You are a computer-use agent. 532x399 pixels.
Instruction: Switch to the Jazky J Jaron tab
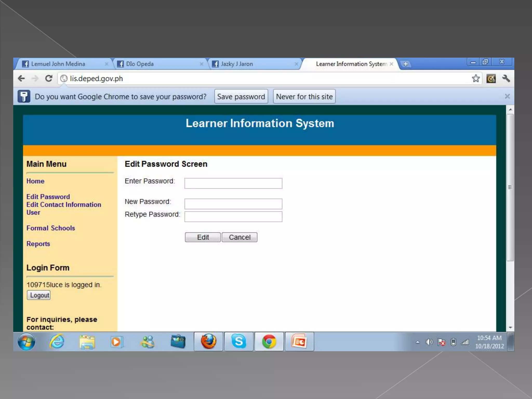(x=254, y=64)
